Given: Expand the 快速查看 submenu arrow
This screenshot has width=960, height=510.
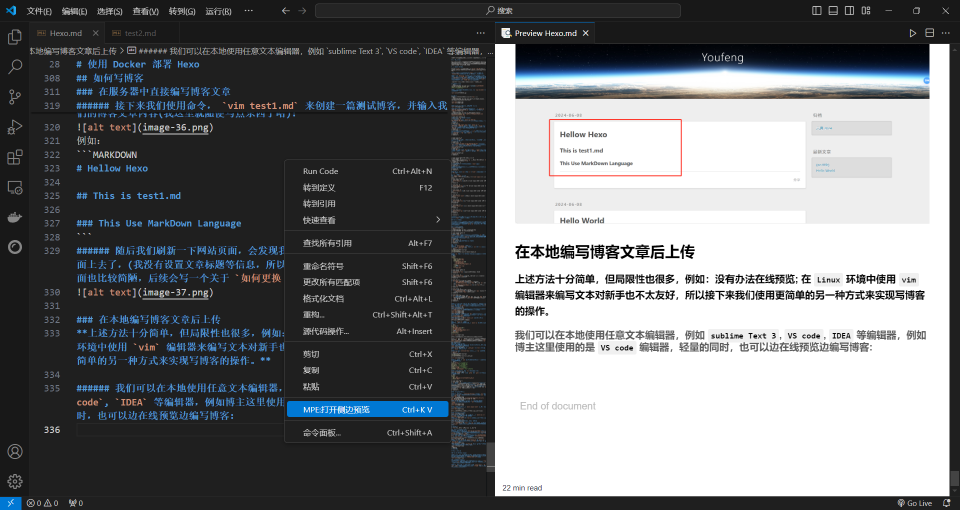Looking at the screenshot, I should [437, 220].
